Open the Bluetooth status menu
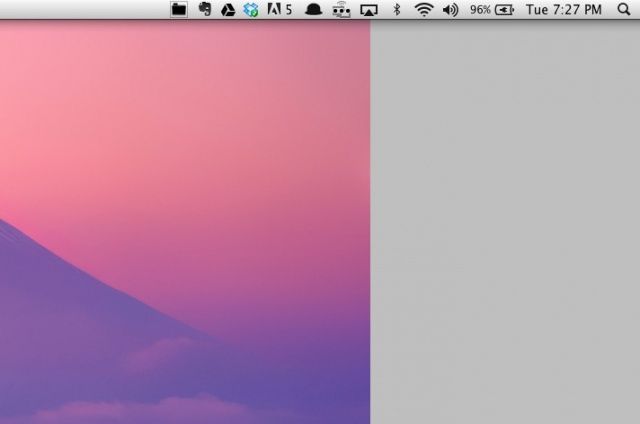 (397, 9)
